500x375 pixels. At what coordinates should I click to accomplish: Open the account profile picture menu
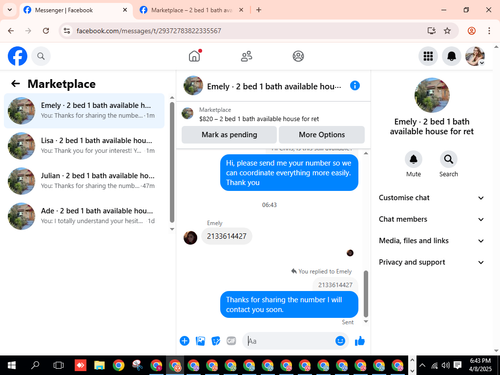click(475, 56)
